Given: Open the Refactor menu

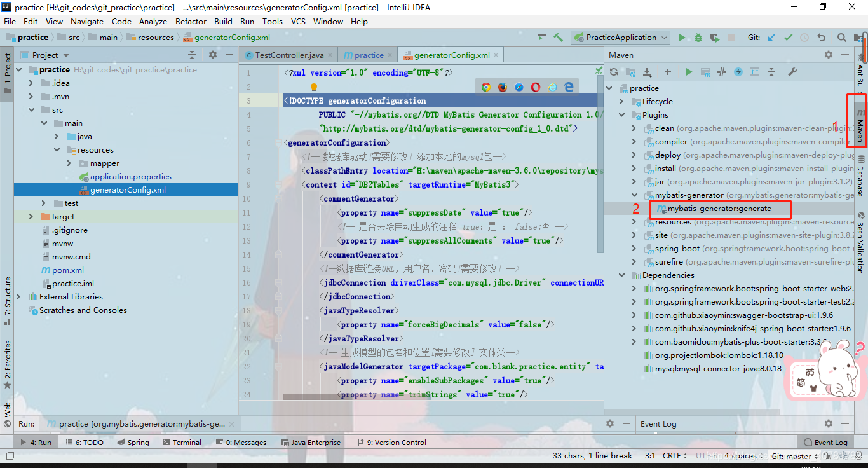Looking at the screenshot, I should click(x=191, y=21).
